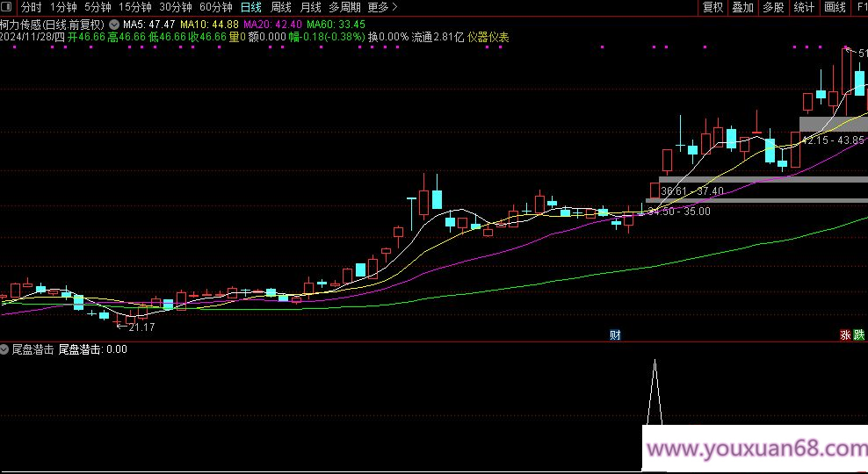868x474 pixels.
Task: Click the red 涨 icon
Action: coord(845,334)
